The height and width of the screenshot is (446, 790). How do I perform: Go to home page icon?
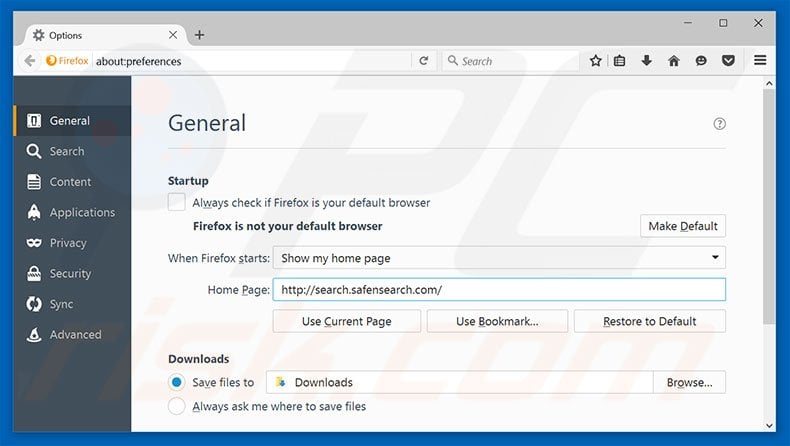click(674, 61)
